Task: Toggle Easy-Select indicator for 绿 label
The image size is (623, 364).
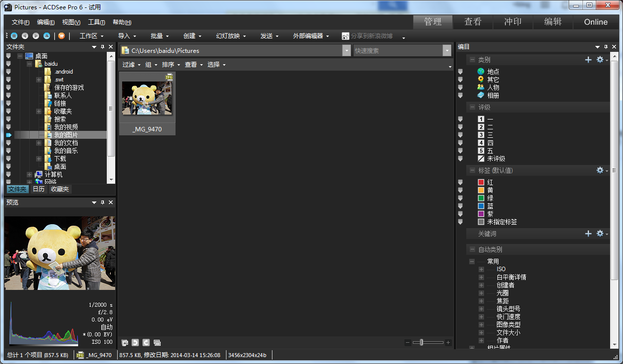Action: [x=460, y=198]
